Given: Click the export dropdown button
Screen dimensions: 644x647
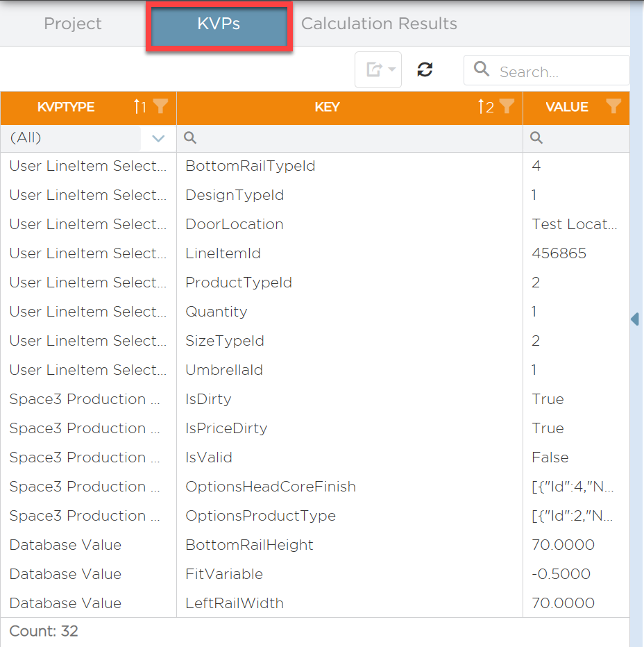Looking at the screenshot, I should click(378, 69).
